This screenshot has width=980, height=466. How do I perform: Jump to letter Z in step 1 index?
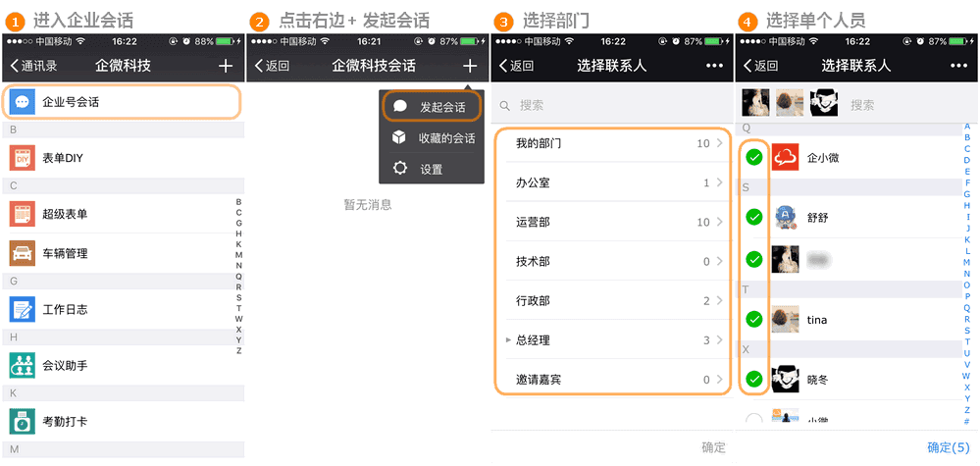coord(238,350)
